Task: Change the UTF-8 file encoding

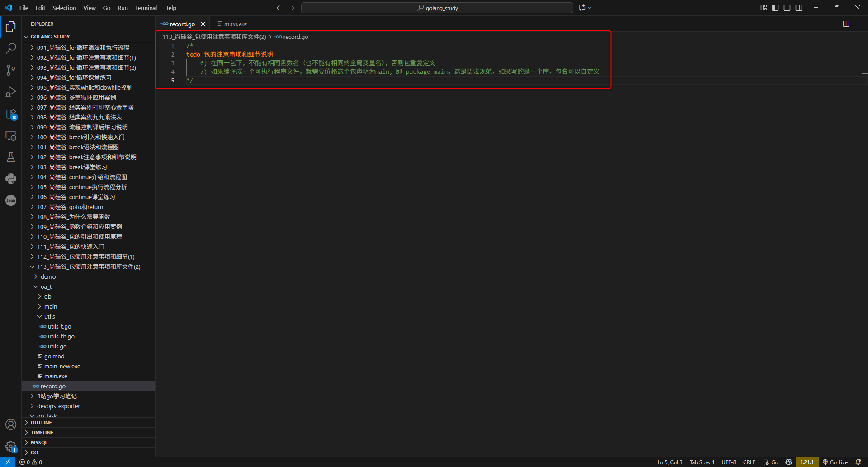Action: (729, 462)
